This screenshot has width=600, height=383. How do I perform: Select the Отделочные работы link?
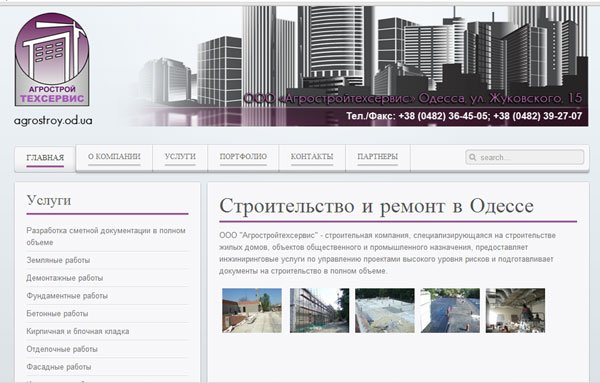coord(62,349)
